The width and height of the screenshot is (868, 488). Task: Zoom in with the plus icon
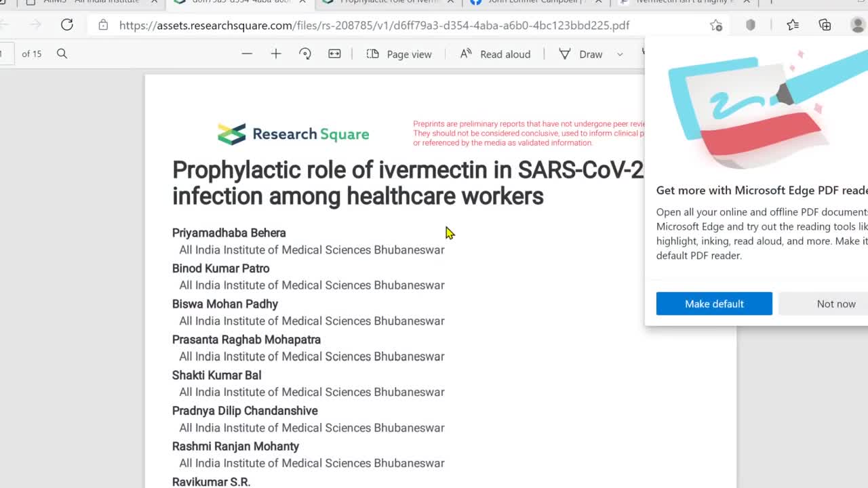click(x=276, y=54)
